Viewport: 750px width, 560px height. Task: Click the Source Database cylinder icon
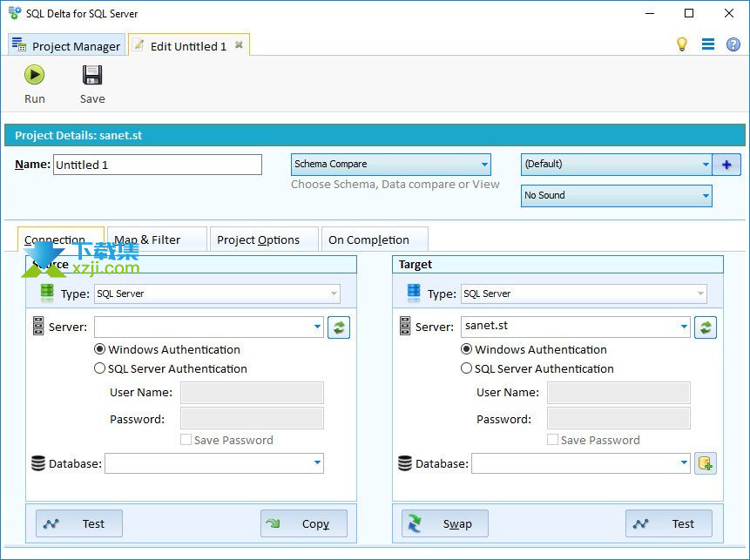tap(38, 463)
